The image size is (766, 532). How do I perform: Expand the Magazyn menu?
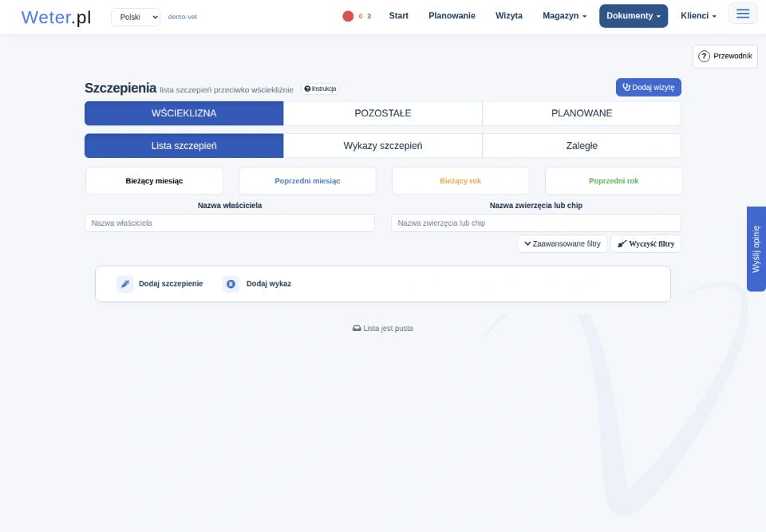[x=564, y=16]
